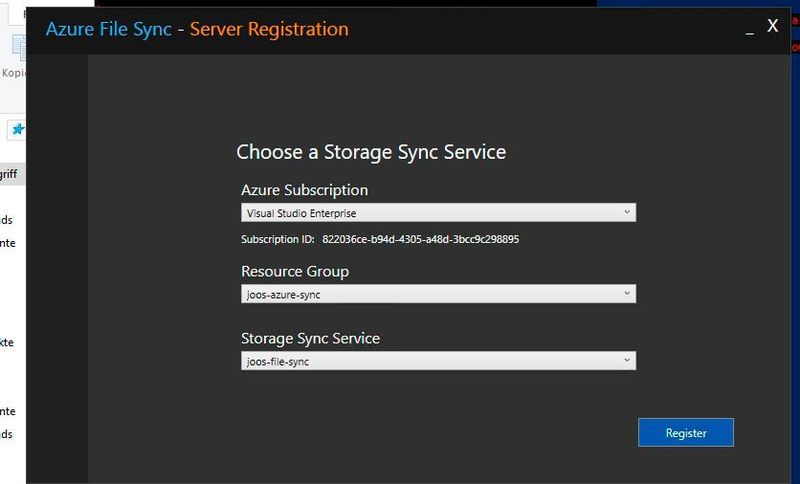
Task: Expand the Resource Group combo box
Action: 438,294
